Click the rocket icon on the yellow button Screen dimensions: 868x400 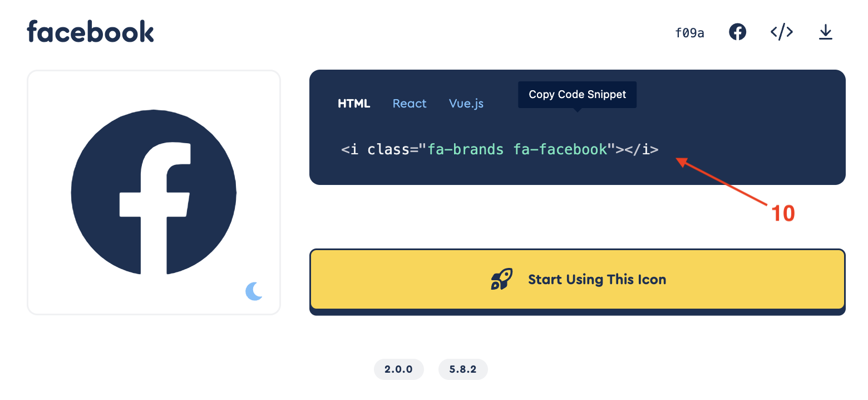point(501,279)
